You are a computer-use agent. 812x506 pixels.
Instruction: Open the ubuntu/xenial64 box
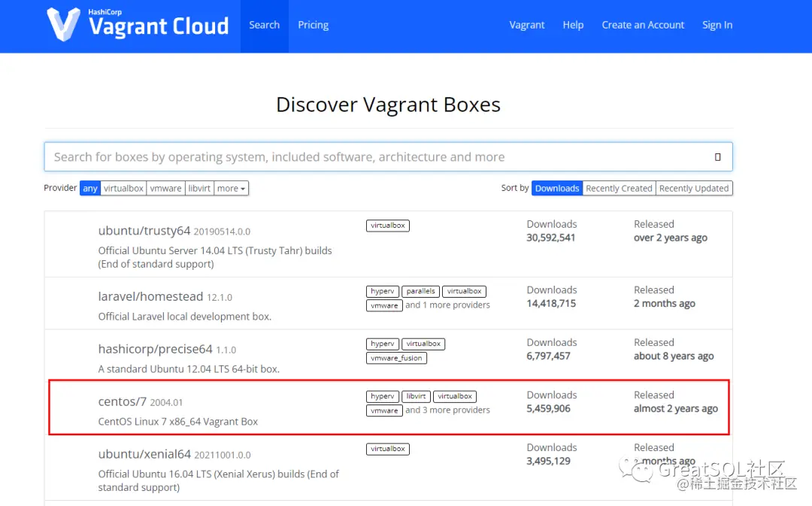coord(144,454)
